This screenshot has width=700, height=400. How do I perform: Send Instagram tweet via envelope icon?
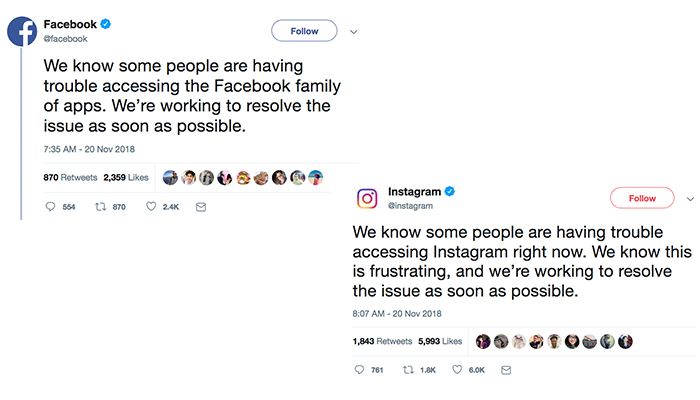(x=506, y=370)
